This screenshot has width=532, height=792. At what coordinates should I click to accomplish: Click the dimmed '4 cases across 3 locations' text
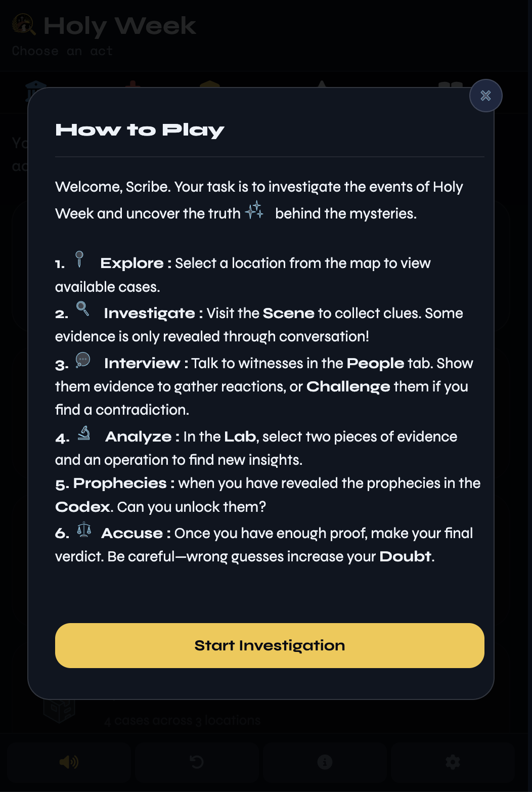[x=182, y=720]
